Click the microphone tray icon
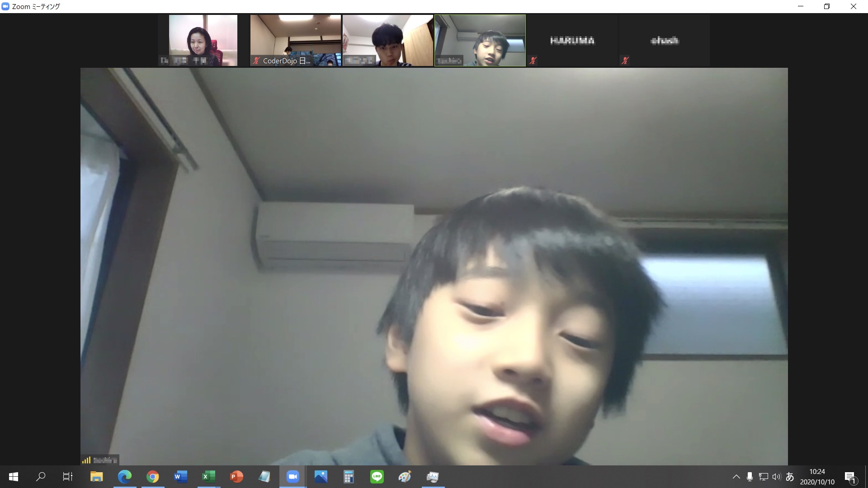Image resolution: width=868 pixels, height=488 pixels. tap(750, 477)
